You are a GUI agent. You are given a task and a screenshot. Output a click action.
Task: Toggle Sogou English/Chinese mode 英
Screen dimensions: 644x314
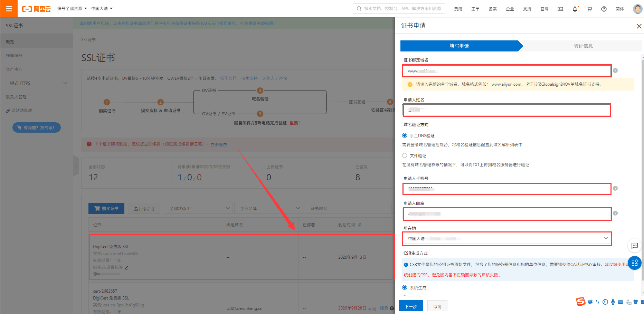pyautogui.click(x=590, y=302)
